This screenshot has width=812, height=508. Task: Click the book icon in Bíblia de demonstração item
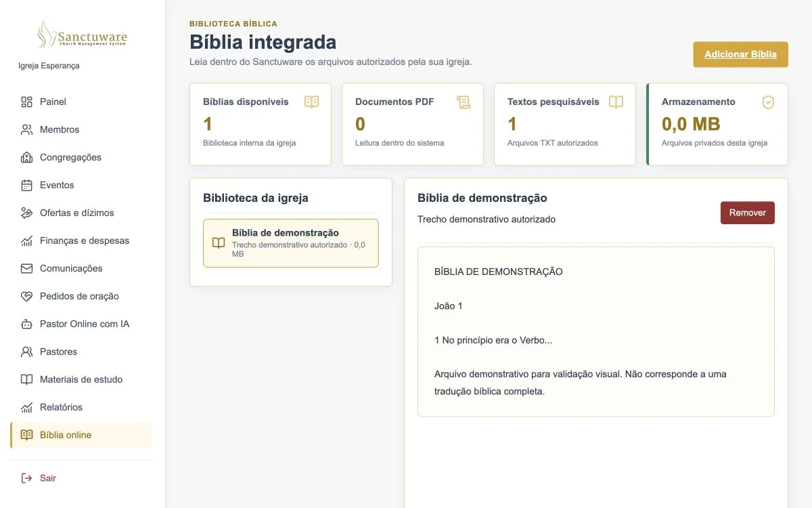pyautogui.click(x=219, y=242)
